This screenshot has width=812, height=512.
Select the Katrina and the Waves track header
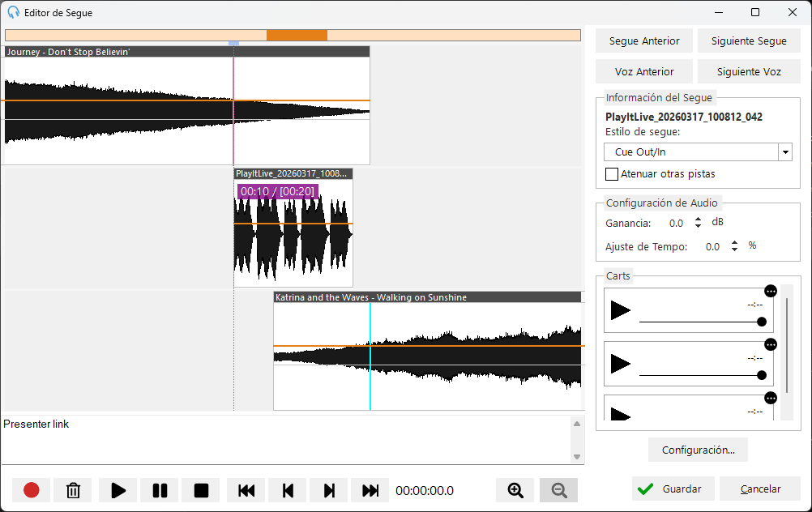coord(427,297)
